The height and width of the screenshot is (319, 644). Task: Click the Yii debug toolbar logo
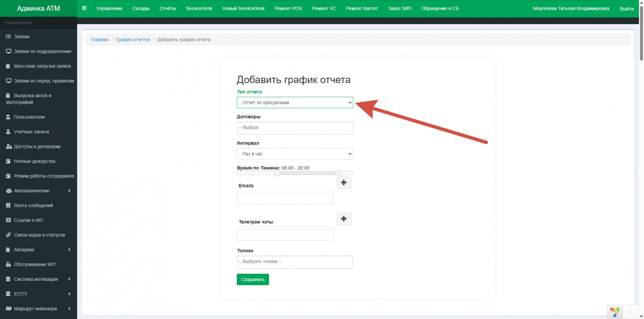pos(614,312)
